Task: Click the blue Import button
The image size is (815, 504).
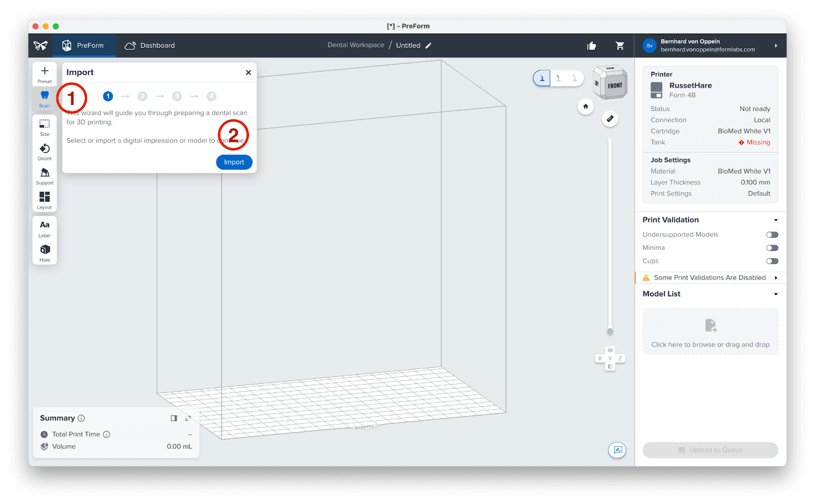Action: click(x=234, y=162)
